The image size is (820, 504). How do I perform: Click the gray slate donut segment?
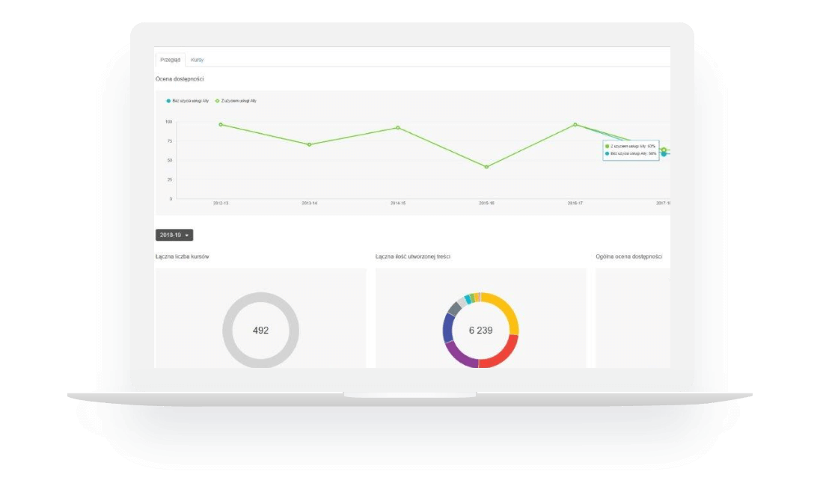pos(454,307)
